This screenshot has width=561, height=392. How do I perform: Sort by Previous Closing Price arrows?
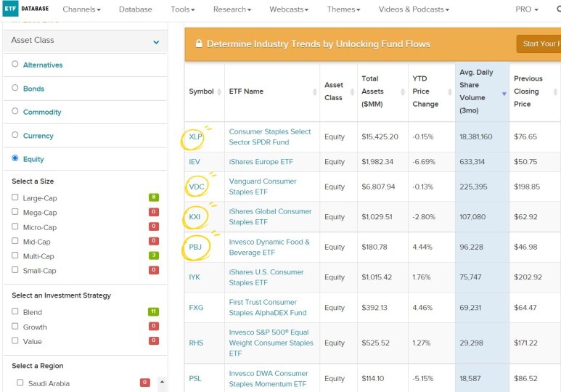(555, 91)
